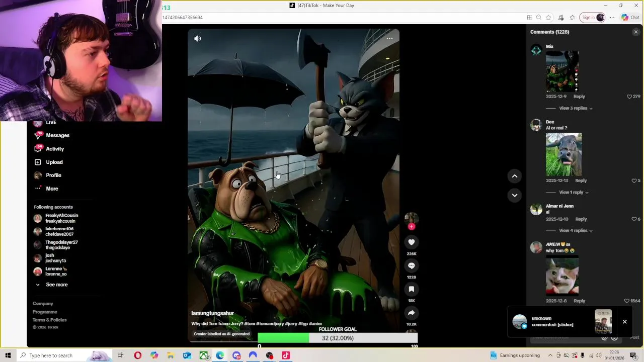644x362 pixels.
Task: Open Profile in TikTok sidebar
Action: 48,175
